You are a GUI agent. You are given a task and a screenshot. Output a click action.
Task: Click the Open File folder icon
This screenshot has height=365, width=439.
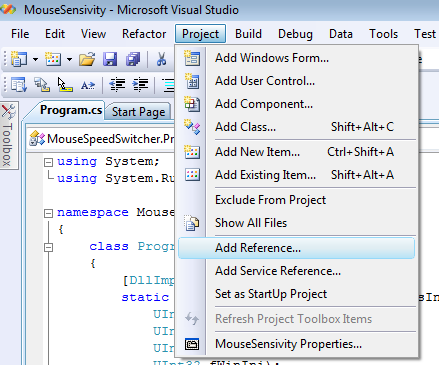pyautogui.click(x=87, y=59)
